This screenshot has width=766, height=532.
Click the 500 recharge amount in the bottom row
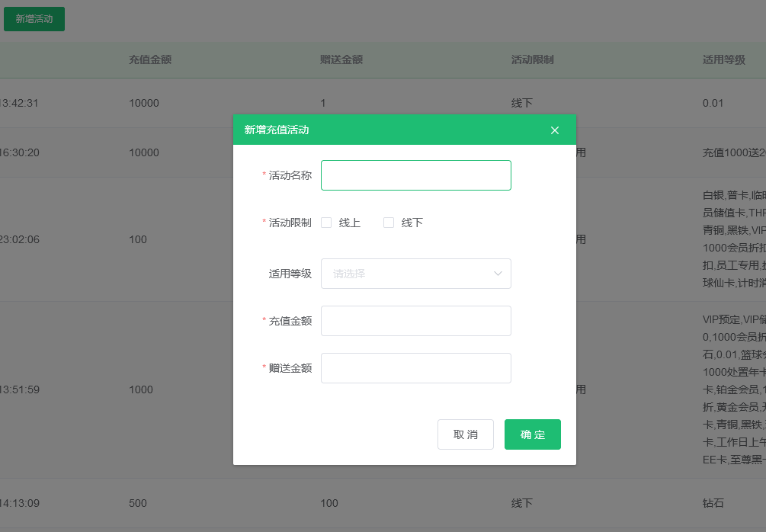tap(137, 503)
